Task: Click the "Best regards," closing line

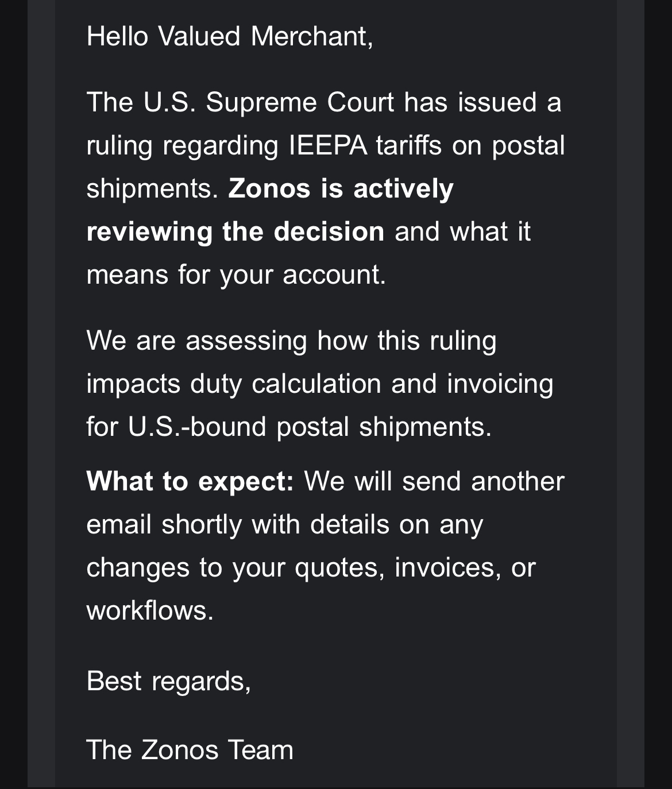Action: click(168, 681)
